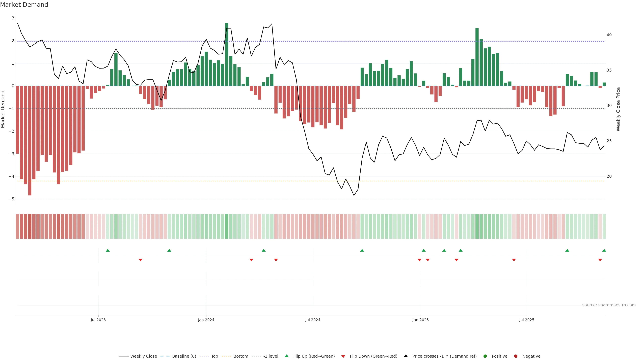Click the Jan 2025 axis label

click(x=420, y=320)
